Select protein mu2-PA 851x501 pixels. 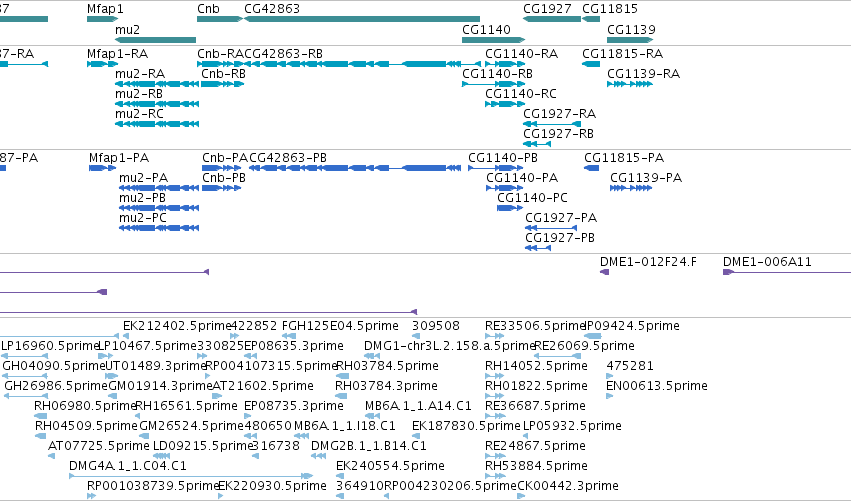(x=143, y=178)
